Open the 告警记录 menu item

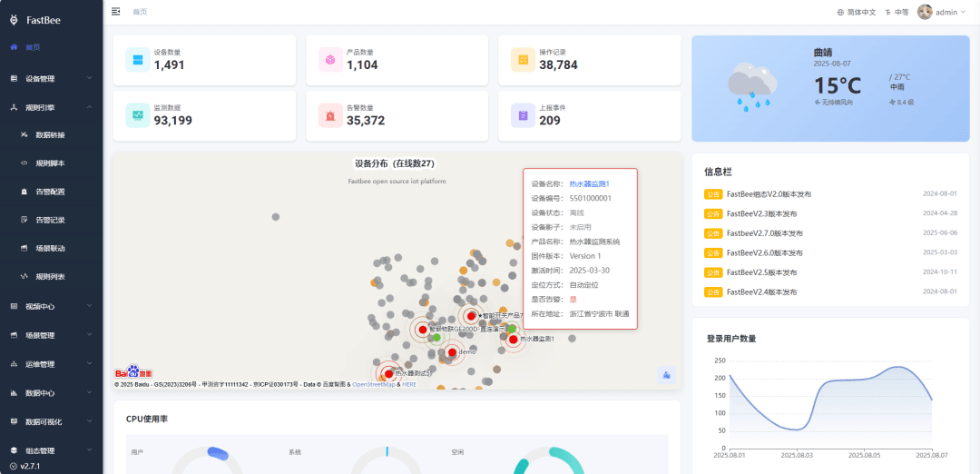[x=51, y=220]
